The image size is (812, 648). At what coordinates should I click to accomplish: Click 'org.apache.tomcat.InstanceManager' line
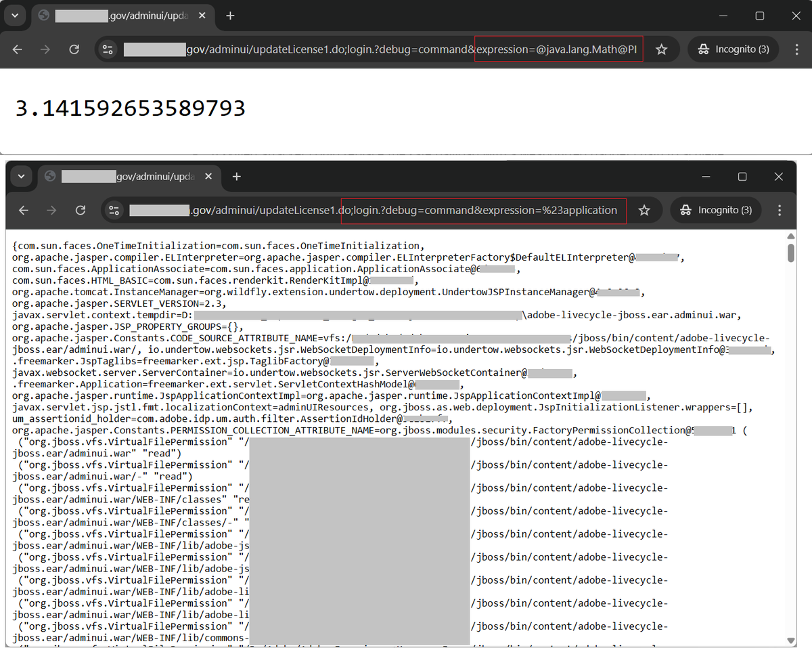pos(328,292)
